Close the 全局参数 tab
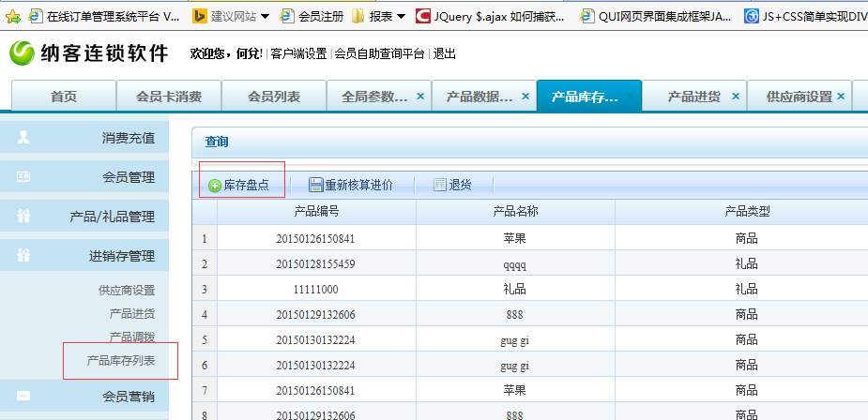Viewport: 868px width, 420px height. 420,97
